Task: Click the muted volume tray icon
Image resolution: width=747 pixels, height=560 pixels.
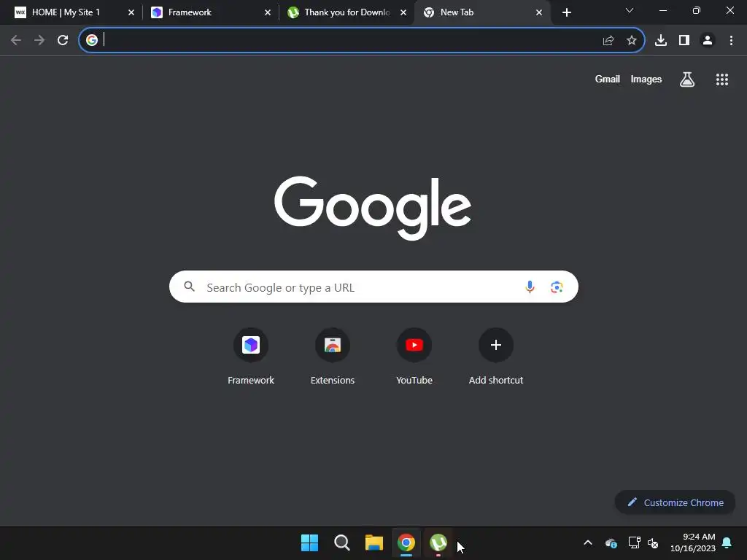Action: pyautogui.click(x=653, y=542)
